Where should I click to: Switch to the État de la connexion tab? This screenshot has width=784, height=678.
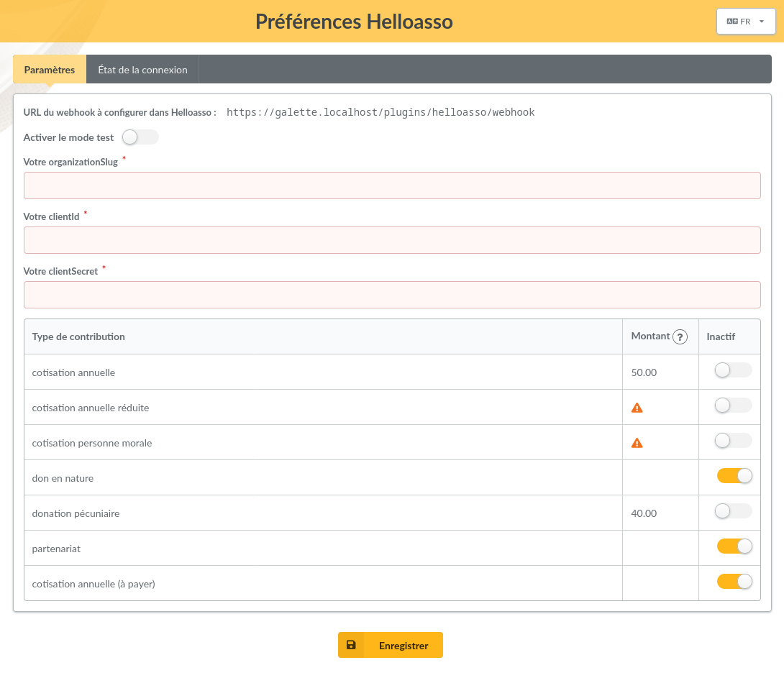point(142,70)
